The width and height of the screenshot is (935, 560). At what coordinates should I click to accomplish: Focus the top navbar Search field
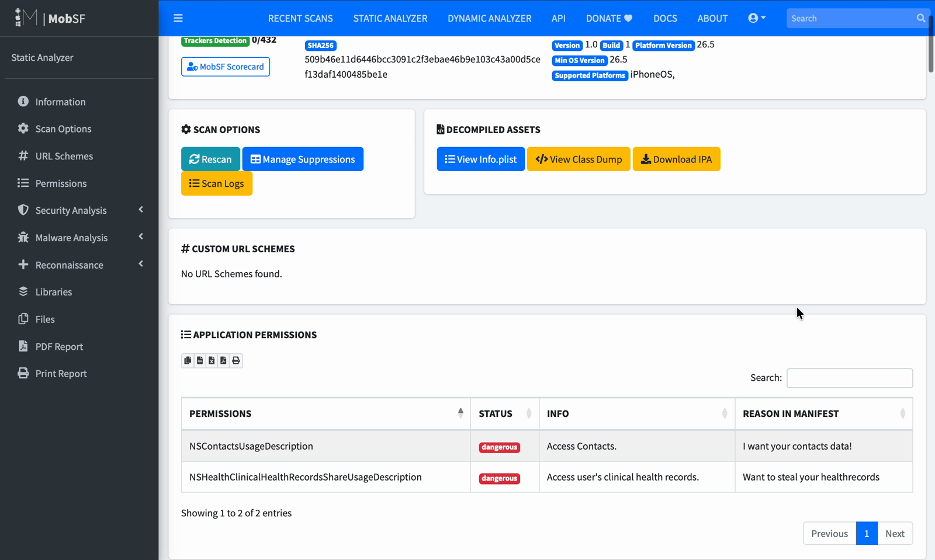[851, 18]
